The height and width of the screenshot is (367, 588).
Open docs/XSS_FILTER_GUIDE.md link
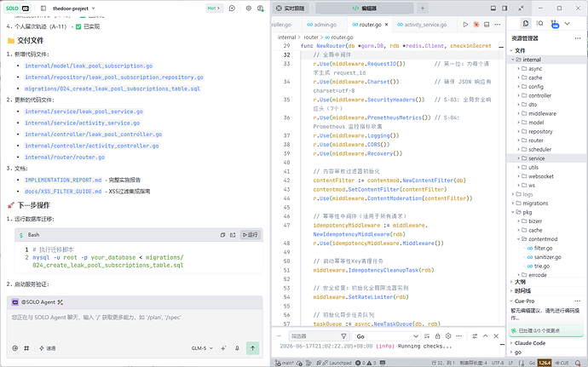(x=63, y=192)
